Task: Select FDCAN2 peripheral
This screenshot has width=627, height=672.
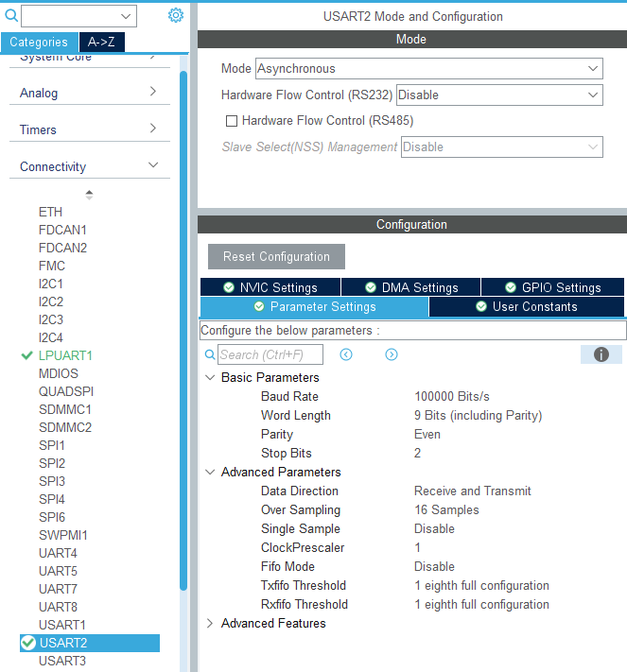Action: click(62, 248)
